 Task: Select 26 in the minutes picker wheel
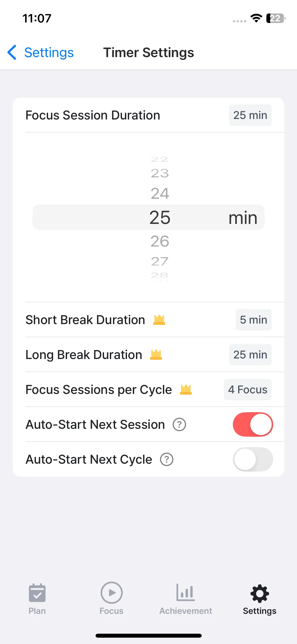tap(160, 241)
